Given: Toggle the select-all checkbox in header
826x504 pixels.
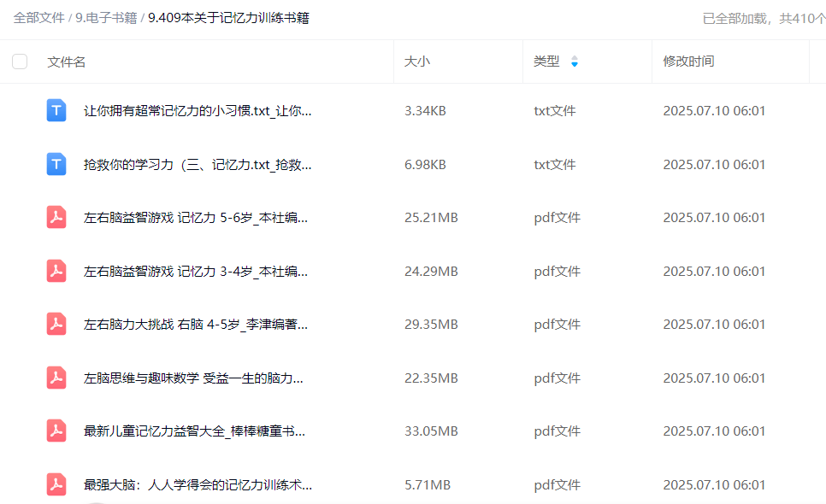Looking at the screenshot, I should (20, 62).
